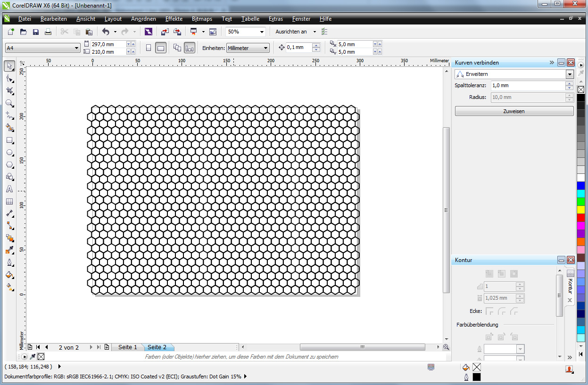Select the Table tool

(x=9, y=201)
